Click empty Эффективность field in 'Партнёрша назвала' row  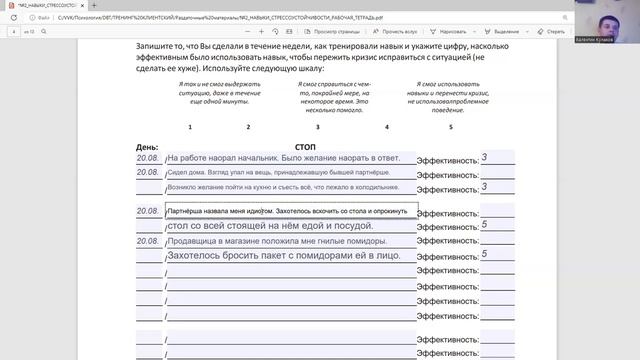coord(497,211)
